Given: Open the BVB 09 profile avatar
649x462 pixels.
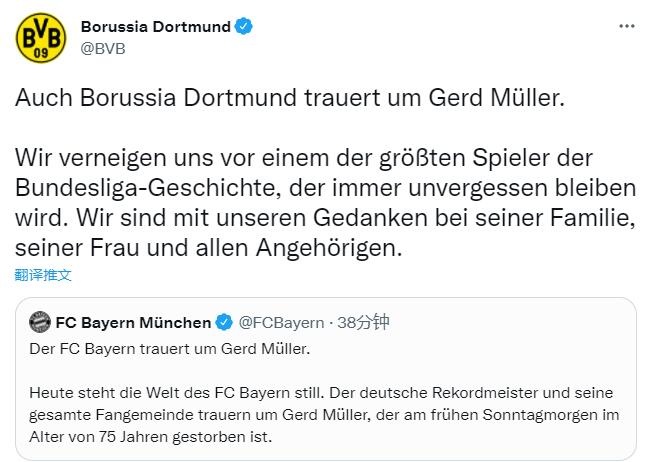Looking at the screenshot, I should click(41, 38).
